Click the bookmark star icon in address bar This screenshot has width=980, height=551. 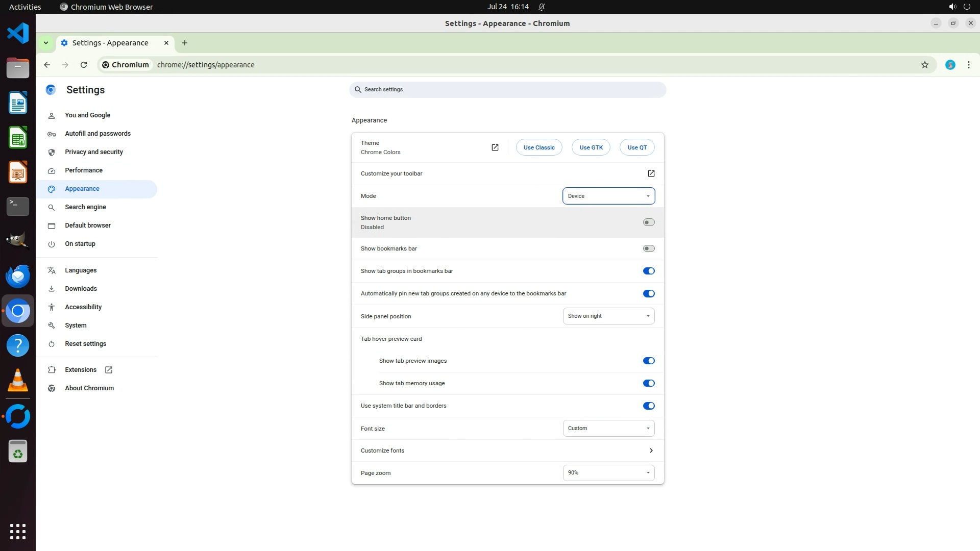(924, 65)
